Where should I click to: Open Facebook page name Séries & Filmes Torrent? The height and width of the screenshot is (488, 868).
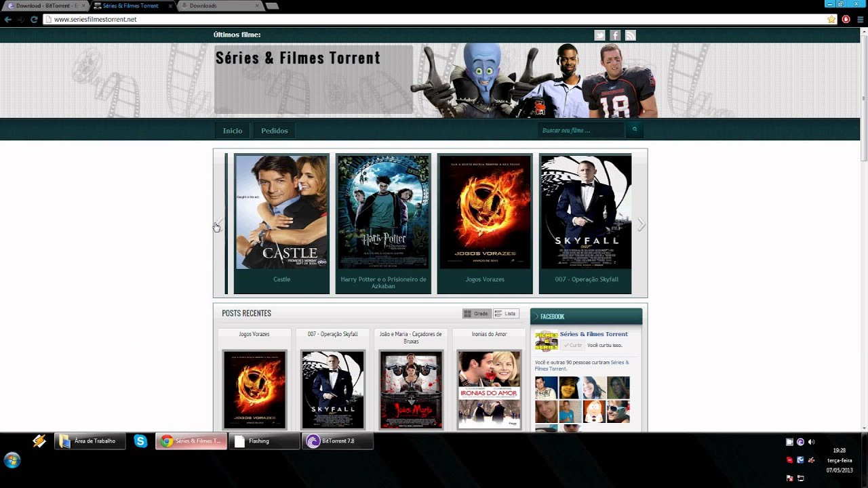tap(594, 334)
